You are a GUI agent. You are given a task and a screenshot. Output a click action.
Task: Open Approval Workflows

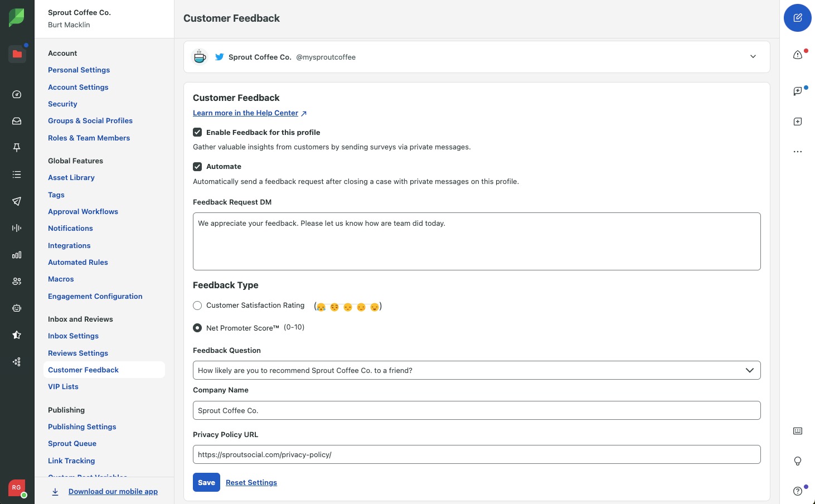[83, 212]
